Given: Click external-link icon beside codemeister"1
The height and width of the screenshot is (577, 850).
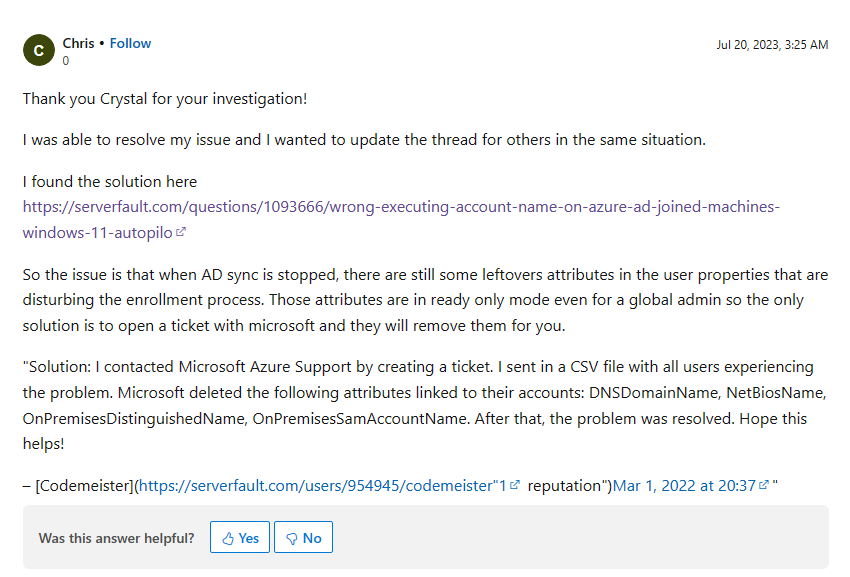Looking at the screenshot, I should tap(515, 485).
